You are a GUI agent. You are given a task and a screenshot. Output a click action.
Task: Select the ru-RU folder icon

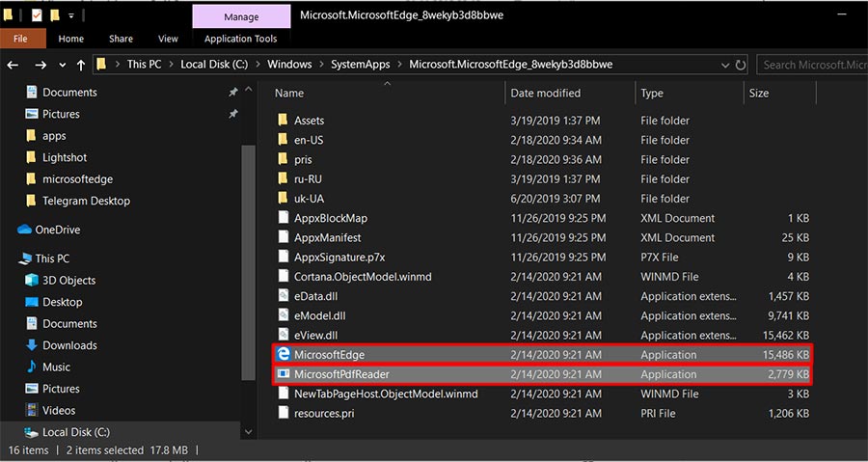(283, 178)
